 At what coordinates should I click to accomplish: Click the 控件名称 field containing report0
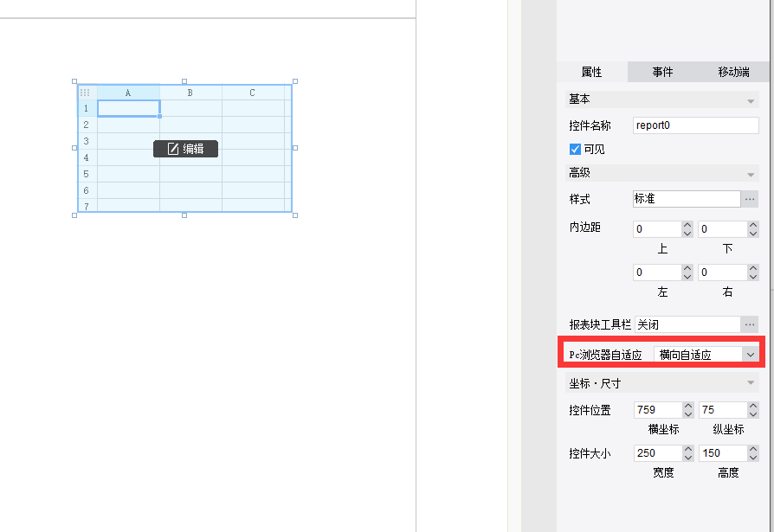pyautogui.click(x=695, y=125)
